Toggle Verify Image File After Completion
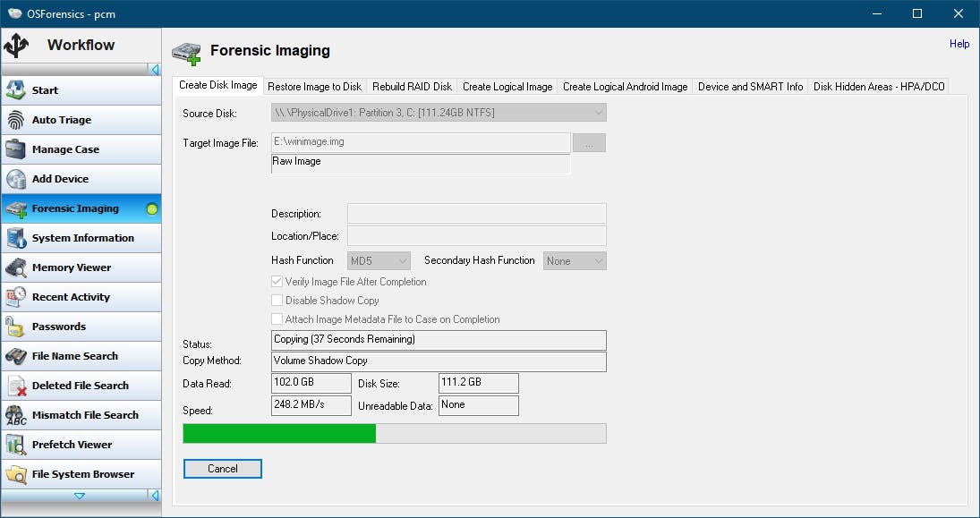The height and width of the screenshot is (518, 980). 277,282
